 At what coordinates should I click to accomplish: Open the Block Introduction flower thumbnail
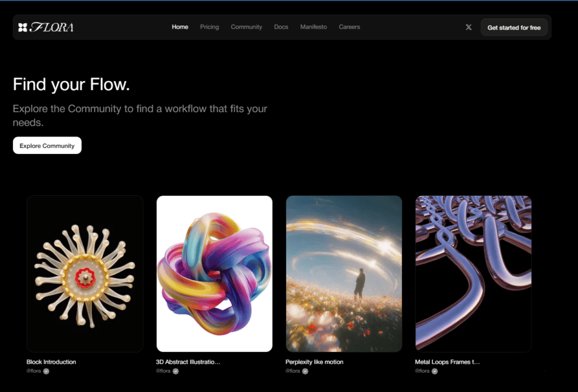coord(85,274)
